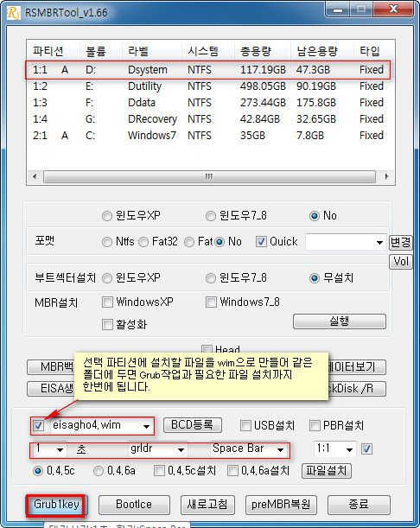
Task: Select the format No radio button
Action: [x=220, y=242]
